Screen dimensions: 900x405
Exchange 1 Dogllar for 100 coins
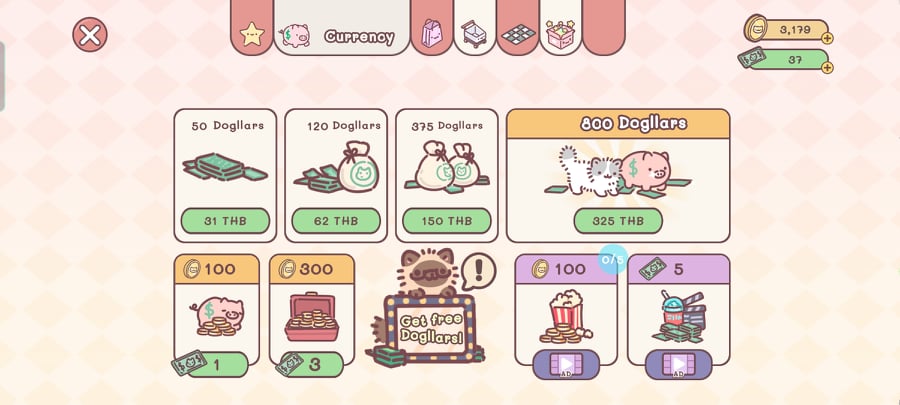216,365
